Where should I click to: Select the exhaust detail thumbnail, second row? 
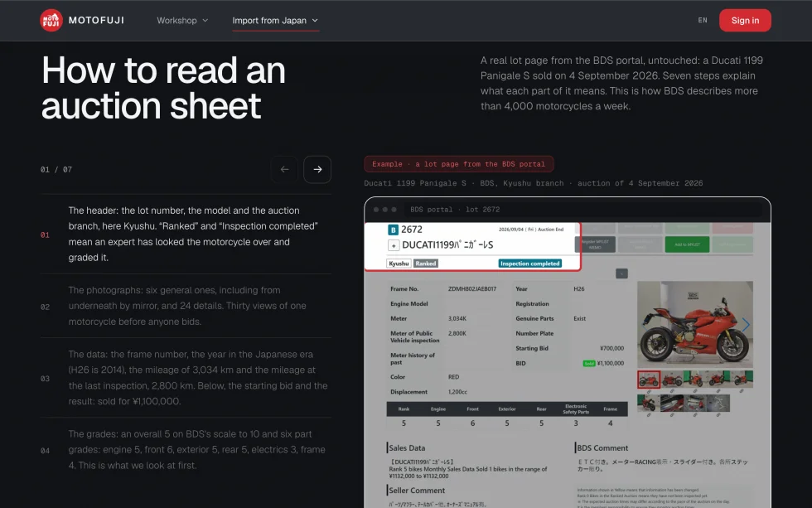[x=672, y=404]
